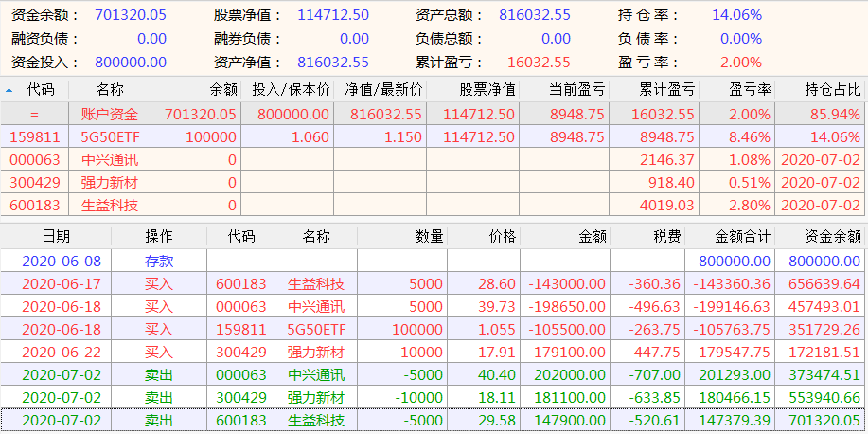
Task: Select 600183 code in holdings table
Action: [x=34, y=206]
